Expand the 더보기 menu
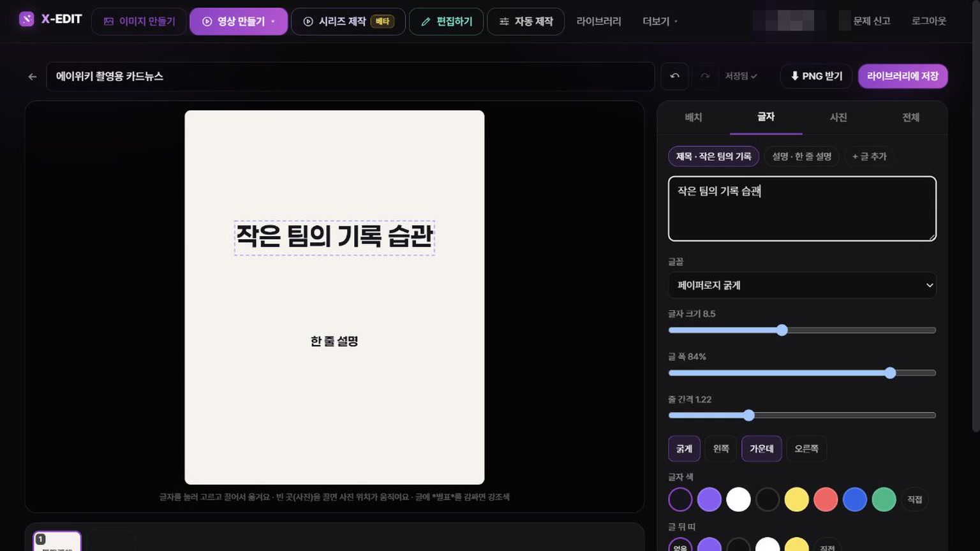The image size is (980, 551). click(x=660, y=21)
